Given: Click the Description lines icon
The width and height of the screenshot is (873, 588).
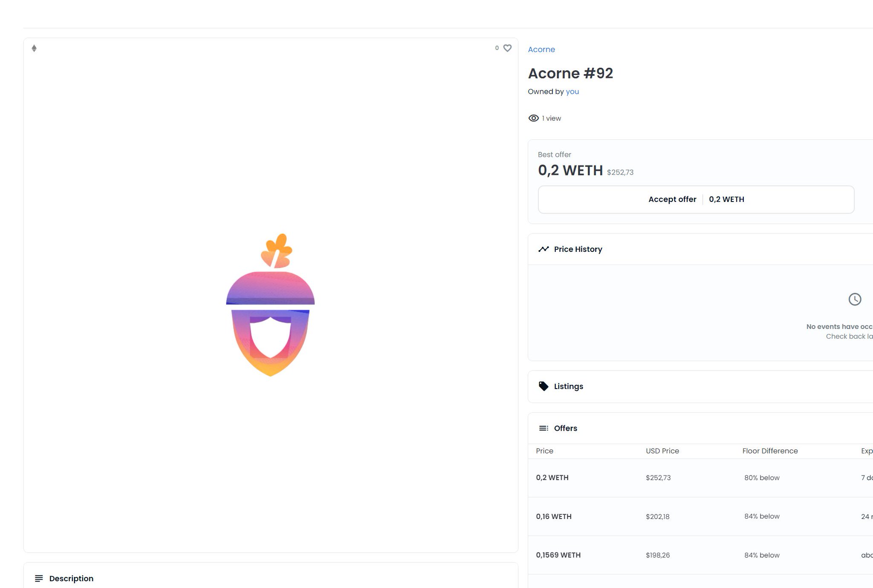Looking at the screenshot, I should click(39, 579).
